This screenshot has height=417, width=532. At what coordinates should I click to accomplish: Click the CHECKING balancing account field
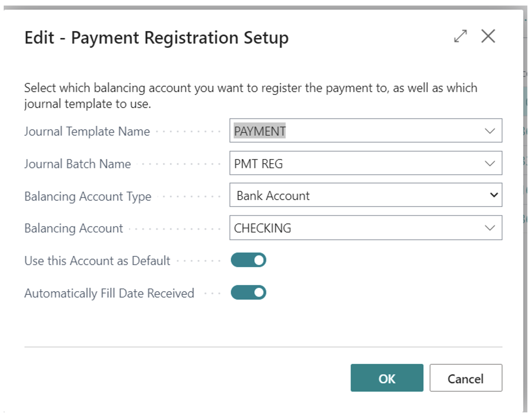[323, 227]
